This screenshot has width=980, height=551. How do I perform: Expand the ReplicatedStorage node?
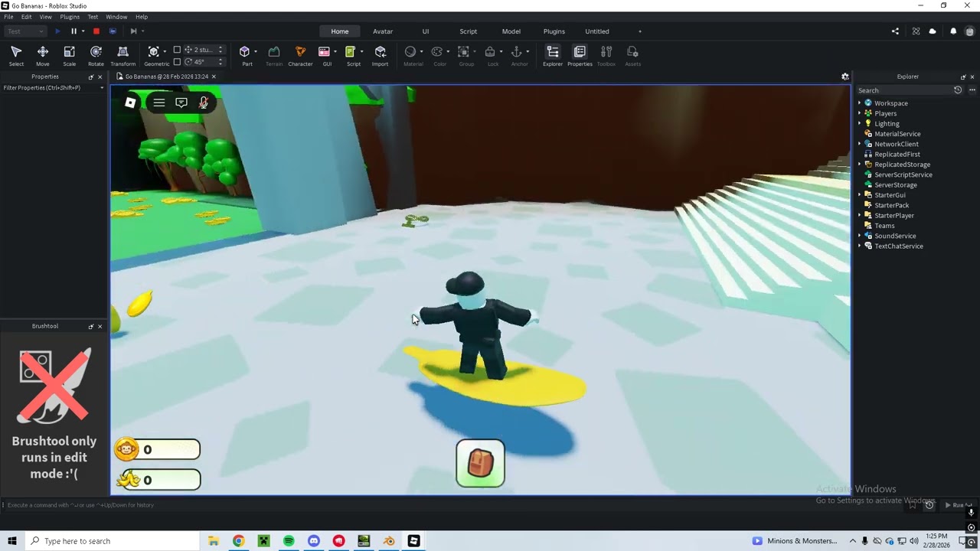pos(860,165)
